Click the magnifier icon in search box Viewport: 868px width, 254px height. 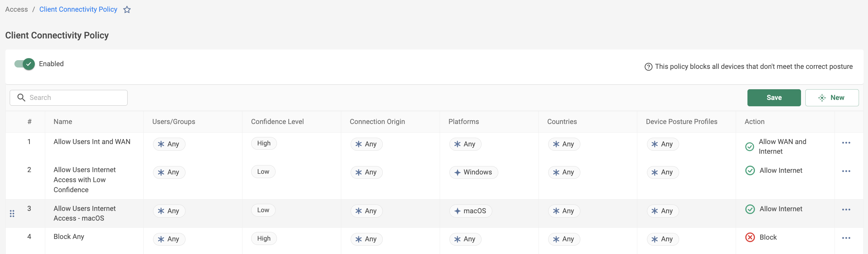coord(21,98)
